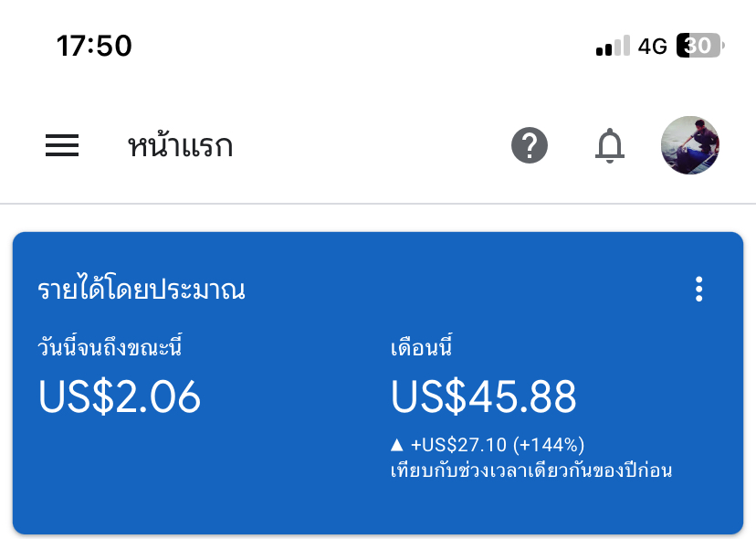Tap the battery indicator in status bar
Image resolution: width=756 pixels, height=539 pixels.
coord(699,46)
